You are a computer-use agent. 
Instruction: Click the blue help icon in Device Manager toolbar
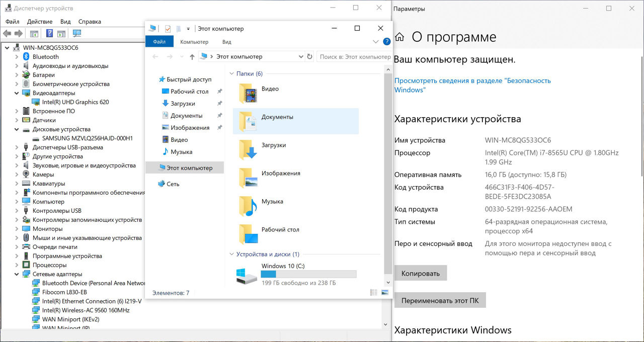(49, 34)
